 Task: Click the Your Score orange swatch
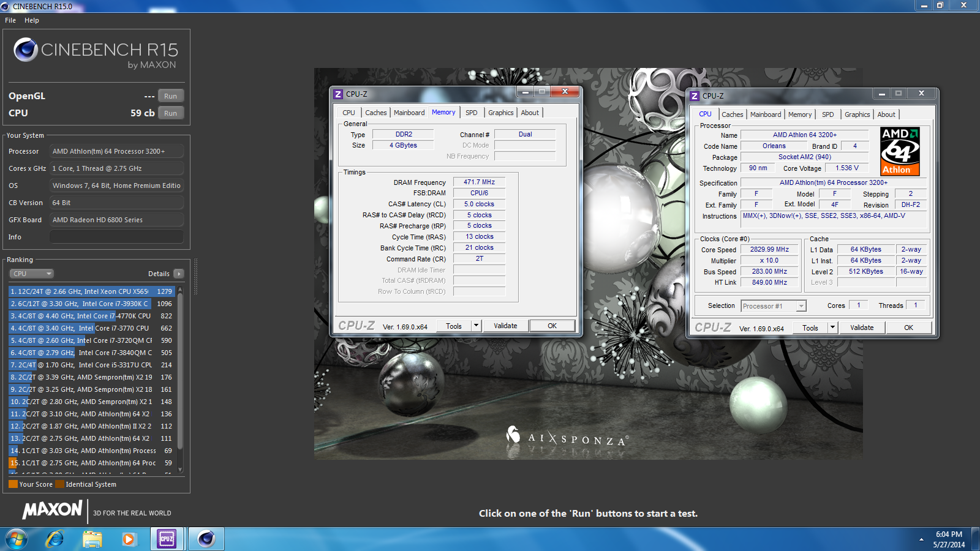[x=13, y=484]
